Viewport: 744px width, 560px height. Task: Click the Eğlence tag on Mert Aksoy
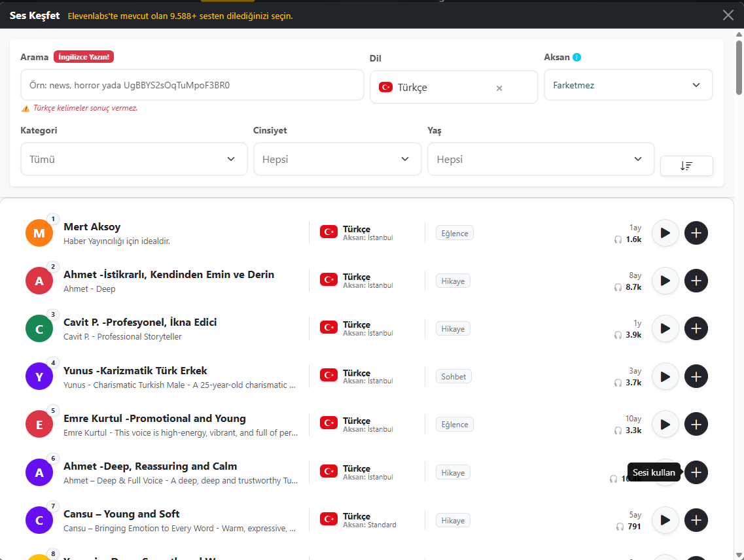(454, 233)
